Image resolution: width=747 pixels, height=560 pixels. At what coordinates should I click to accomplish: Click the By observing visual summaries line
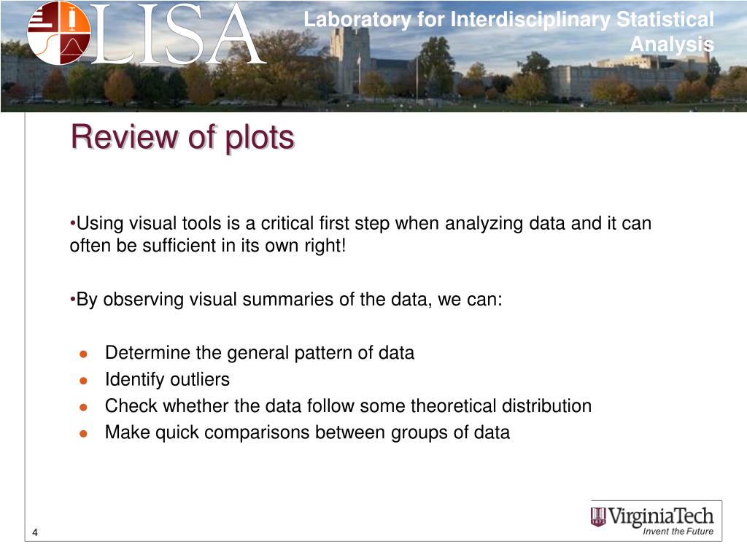coord(286,300)
